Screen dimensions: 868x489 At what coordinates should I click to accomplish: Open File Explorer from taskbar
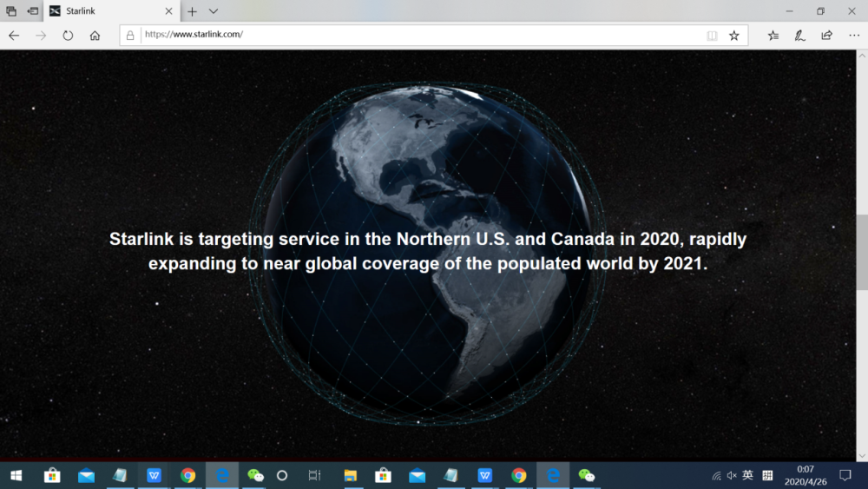click(x=351, y=475)
